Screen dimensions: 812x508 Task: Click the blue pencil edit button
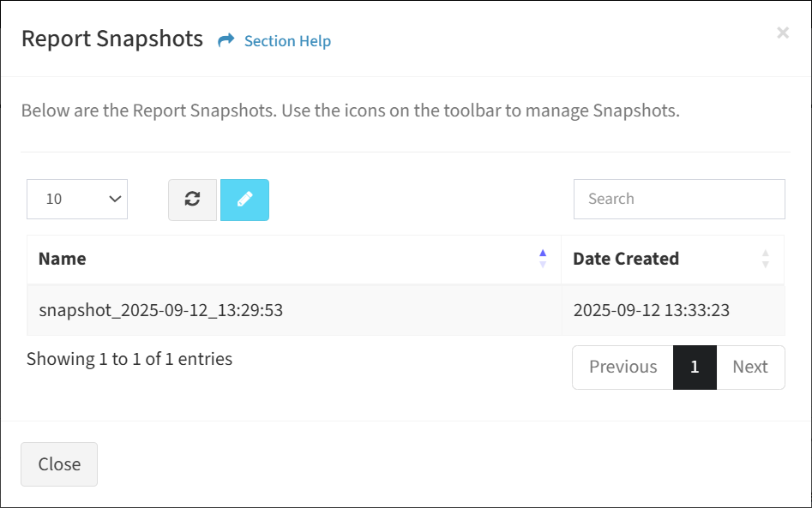[x=244, y=200]
